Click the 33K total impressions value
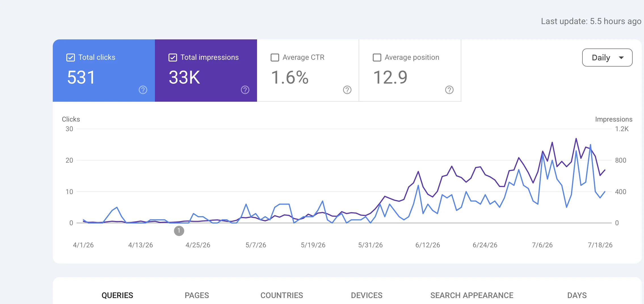This screenshot has width=644, height=304. pos(184,77)
